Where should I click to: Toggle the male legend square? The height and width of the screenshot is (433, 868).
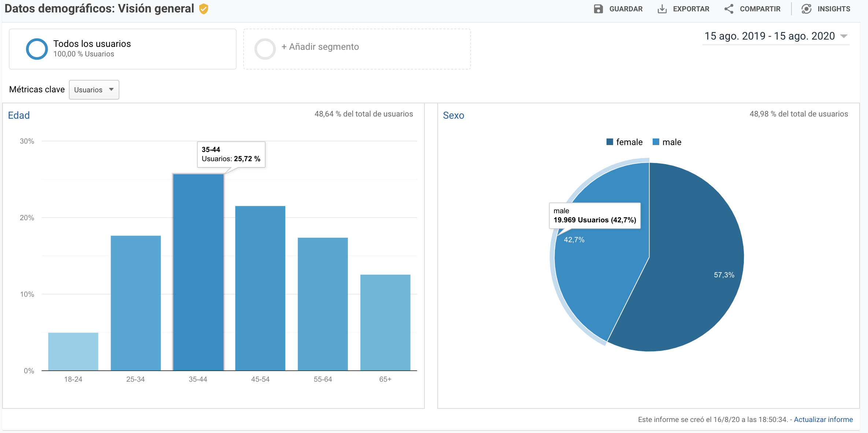click(656, 142)
